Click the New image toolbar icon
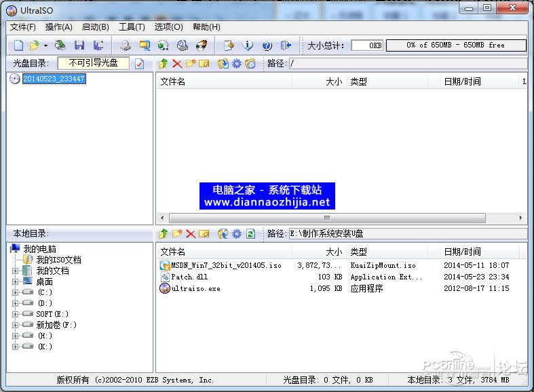The image size is (534, 392). pos(19,45)
